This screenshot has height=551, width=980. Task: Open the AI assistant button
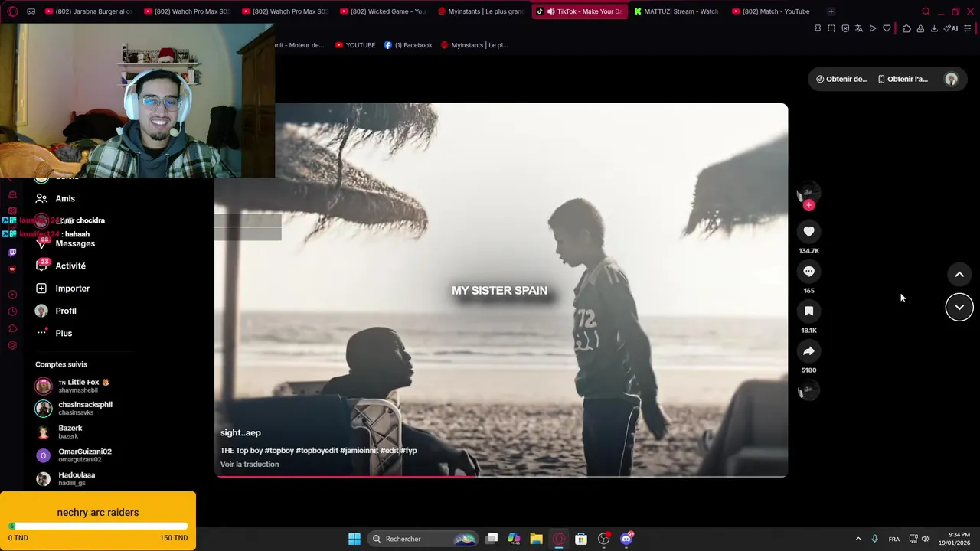[x=951, y=28]
